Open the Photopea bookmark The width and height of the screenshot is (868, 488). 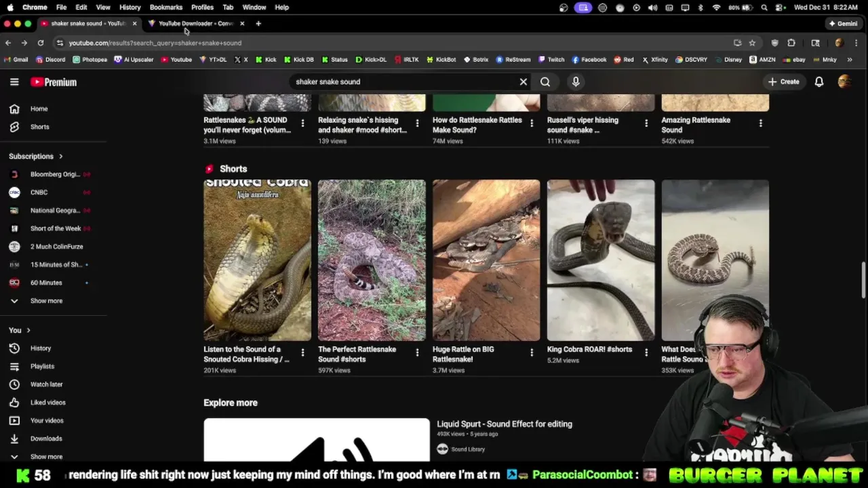click(90, 60)
